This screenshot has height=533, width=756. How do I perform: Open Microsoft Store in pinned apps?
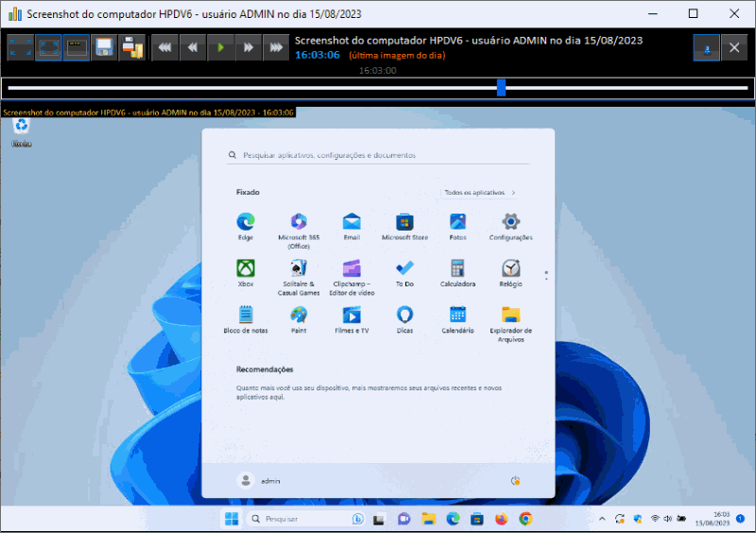tap(404, 227)
